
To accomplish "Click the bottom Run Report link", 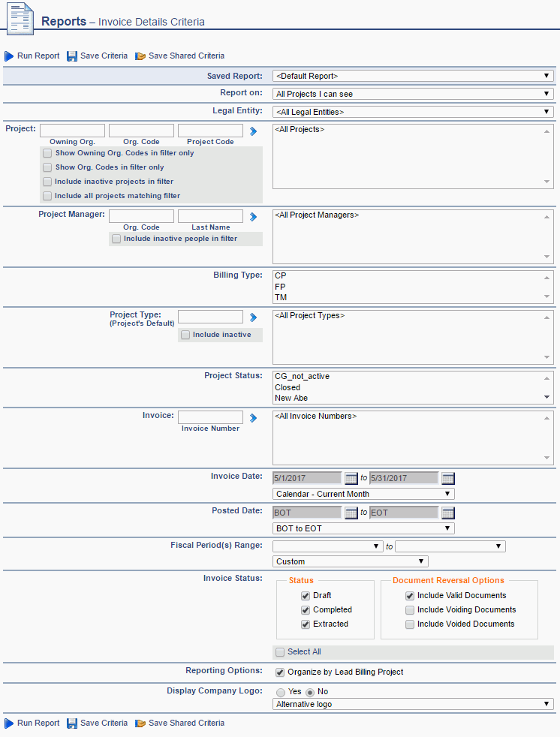I will [38, 723].
